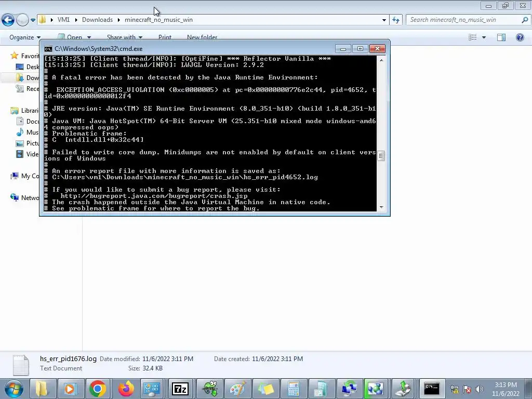532x399 pixels.
Task: Open Paint from the taskbar
Action: [x=238, y=389]
